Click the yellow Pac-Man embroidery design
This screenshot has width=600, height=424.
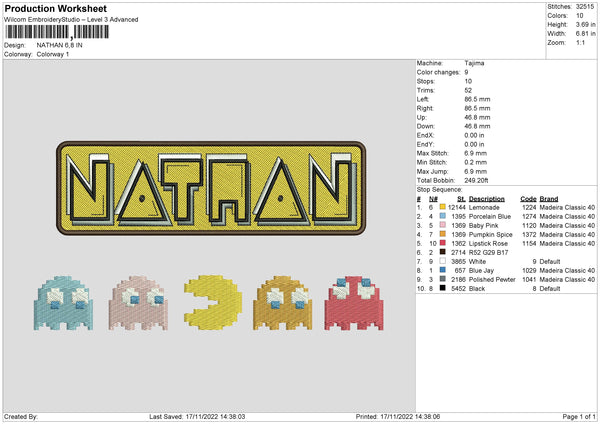click(213, 302)
